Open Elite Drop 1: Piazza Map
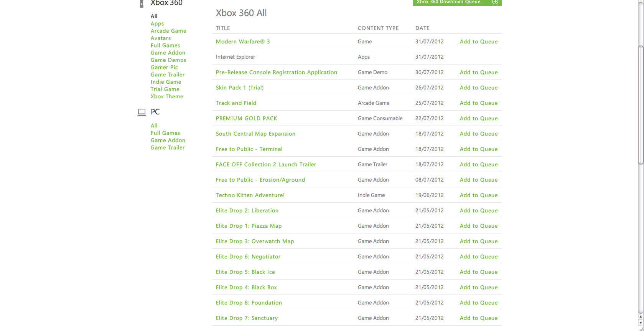The height and width of the screenshot is (331, 644). click(x=249, y=226)
